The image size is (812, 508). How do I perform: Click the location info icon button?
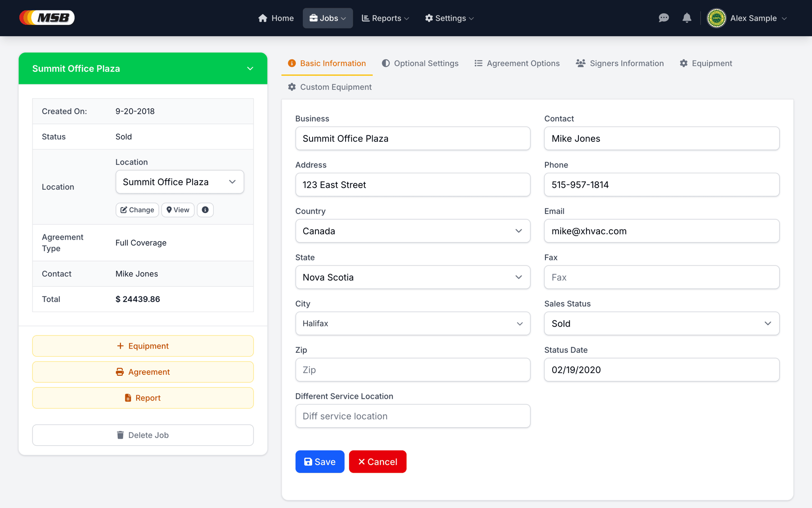205,210
